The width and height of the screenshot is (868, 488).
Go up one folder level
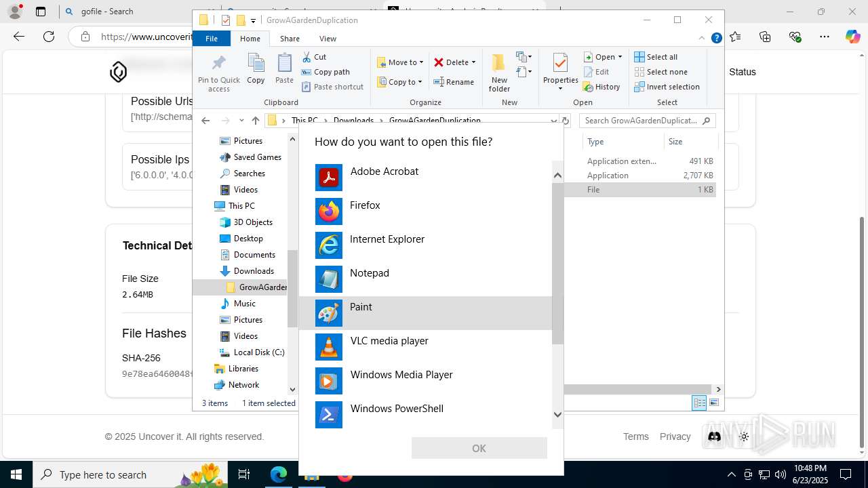pyautogui.click(x=255, y=121)
